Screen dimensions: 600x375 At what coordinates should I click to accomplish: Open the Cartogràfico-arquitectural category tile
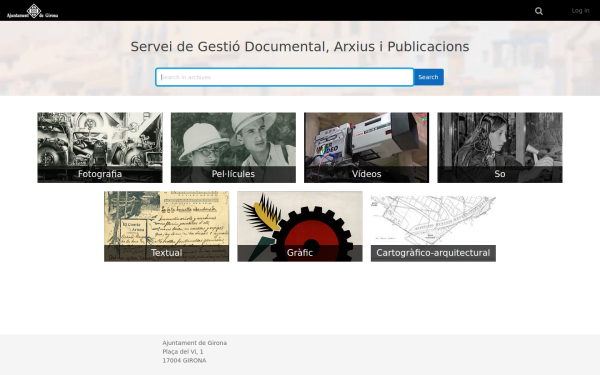coord(433,227)
